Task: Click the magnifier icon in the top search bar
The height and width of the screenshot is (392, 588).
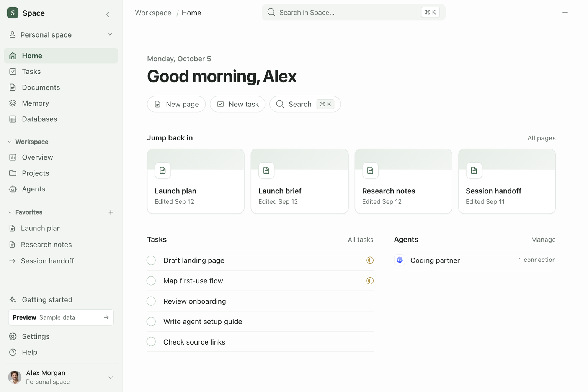Action: [x=271, y=12]
